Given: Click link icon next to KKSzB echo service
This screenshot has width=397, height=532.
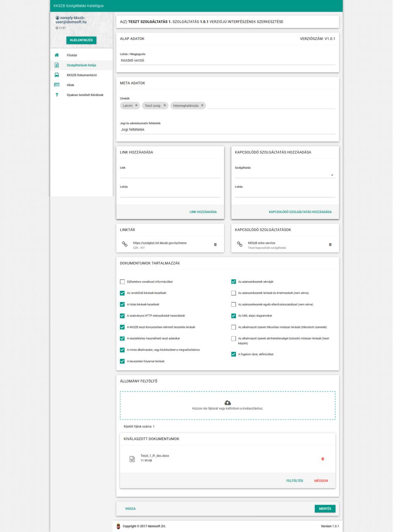Looking at the screenshot, I should (x=240, y=244).
